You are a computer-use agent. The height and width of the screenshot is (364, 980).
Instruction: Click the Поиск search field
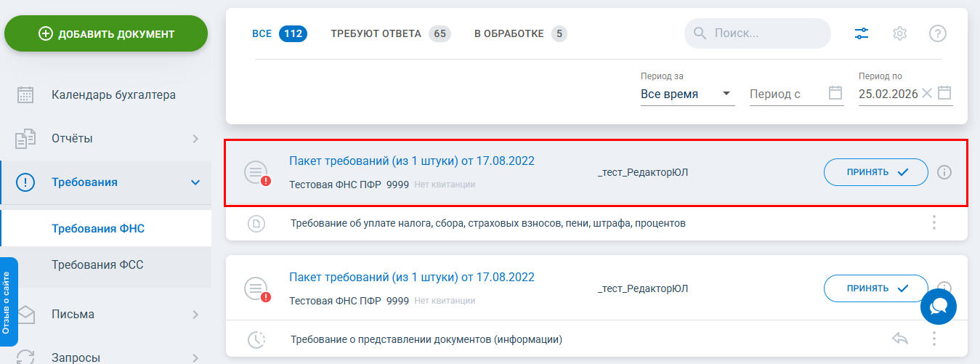pos(766,33)
